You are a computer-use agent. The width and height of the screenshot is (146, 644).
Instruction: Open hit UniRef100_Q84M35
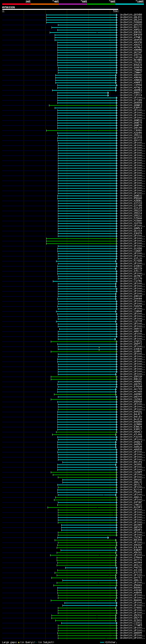[131, 40]
